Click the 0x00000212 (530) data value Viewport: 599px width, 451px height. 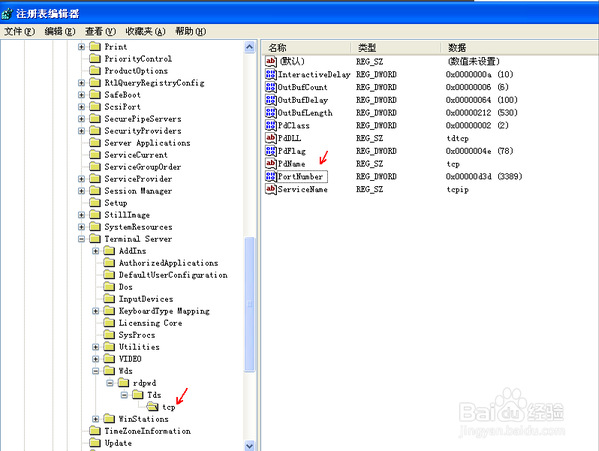(481, 113)
